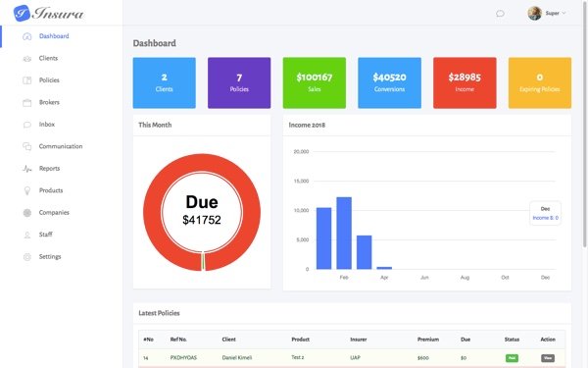Viewport: 588px width, 368px height.
Task: Click the red Income $28985 card
Action: click(465, 83)
